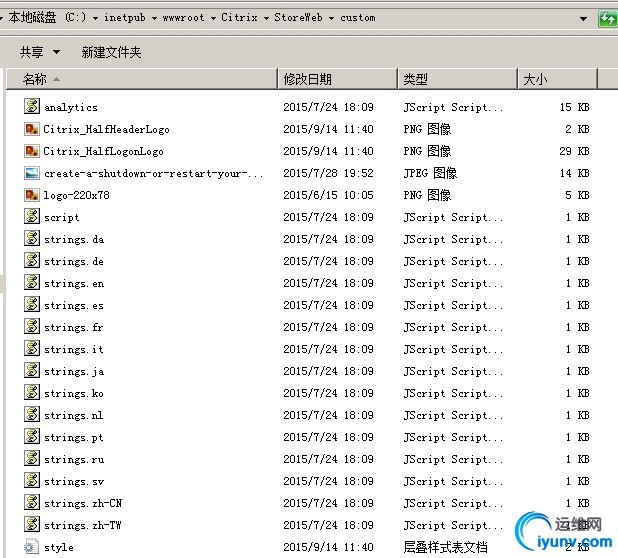The image size is (618, 558).
Task: Navigate to wwwroot in the address bar
Action: point(184,17)
